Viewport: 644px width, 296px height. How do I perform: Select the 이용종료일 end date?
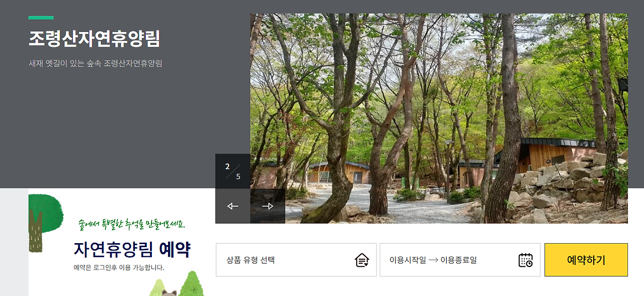[x=458, y=260]
